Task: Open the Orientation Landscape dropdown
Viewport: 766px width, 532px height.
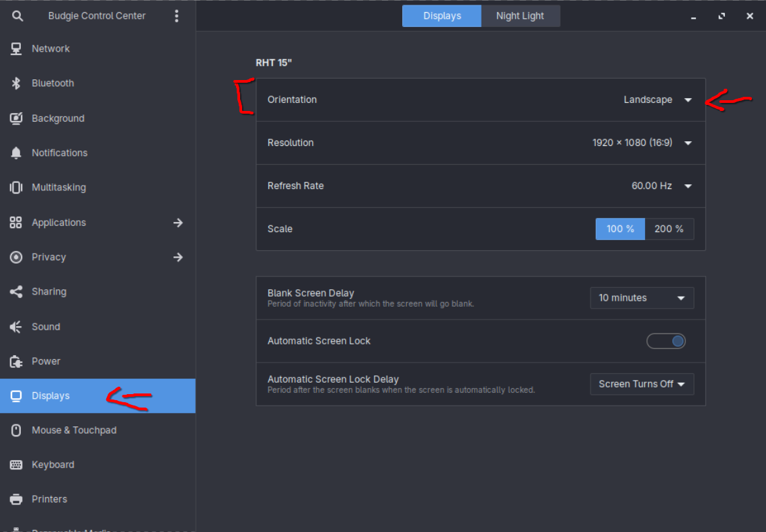Action: (657, 100)
